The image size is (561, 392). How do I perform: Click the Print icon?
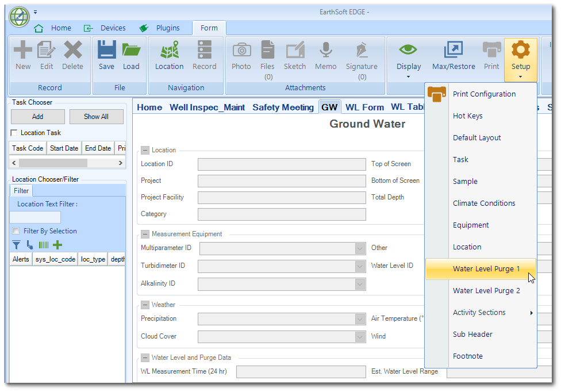click(491, 55)
